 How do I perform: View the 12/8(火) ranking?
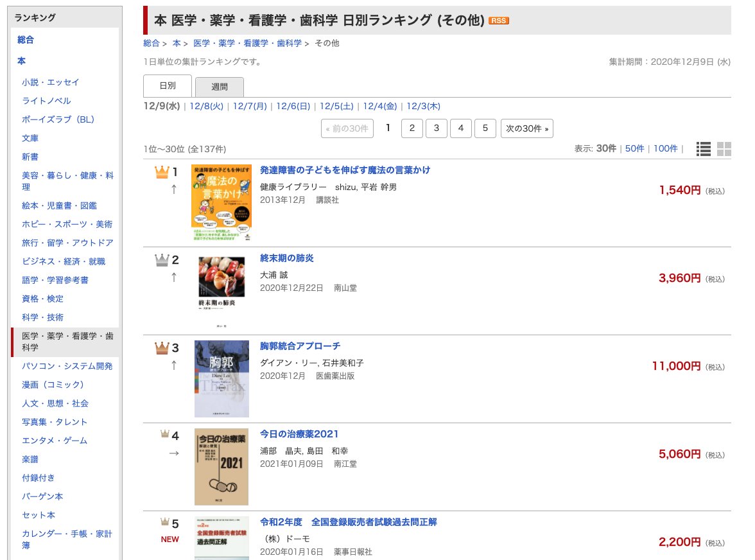tap(206, 106)
